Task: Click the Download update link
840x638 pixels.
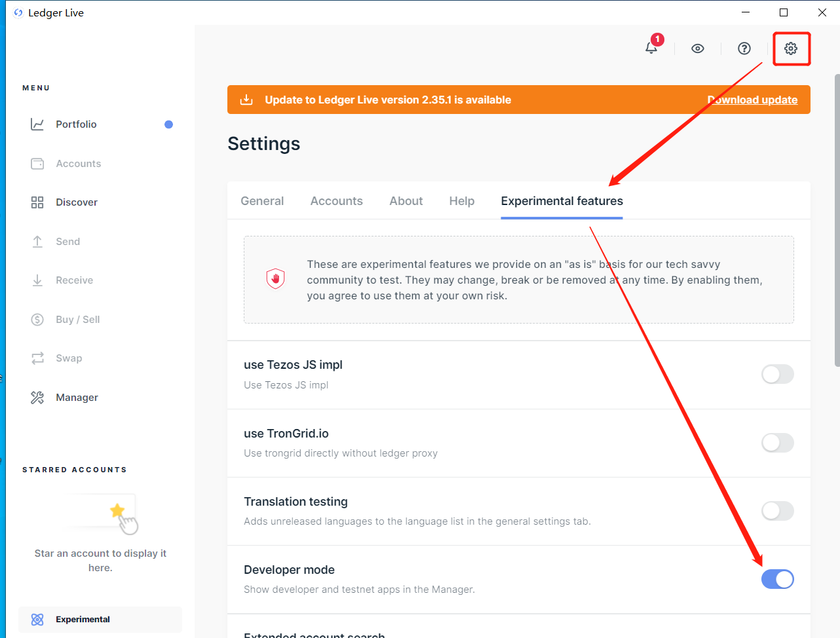Action: pos(752,100)
